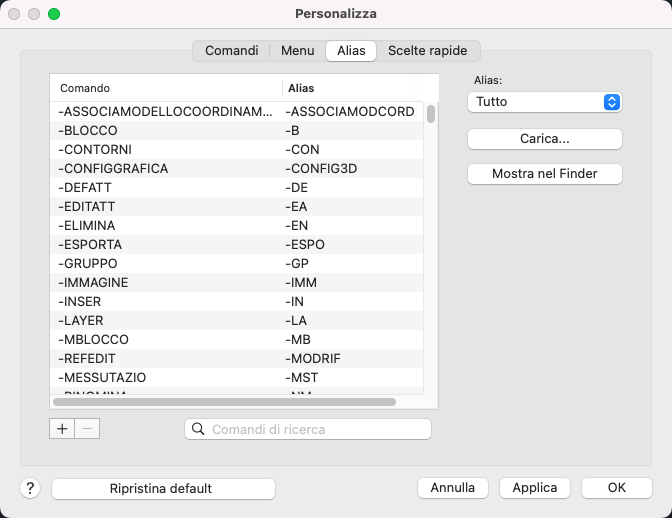The image size is (672, 518).
Task: Click the vertical scrollbar of alias list
Action: pyautogui.click(x=431, y=114)
